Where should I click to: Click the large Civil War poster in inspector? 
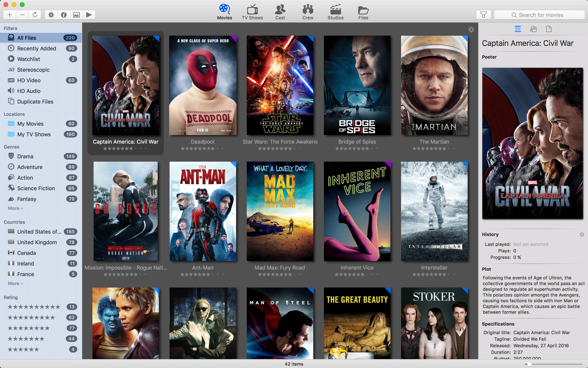[532, 143]
